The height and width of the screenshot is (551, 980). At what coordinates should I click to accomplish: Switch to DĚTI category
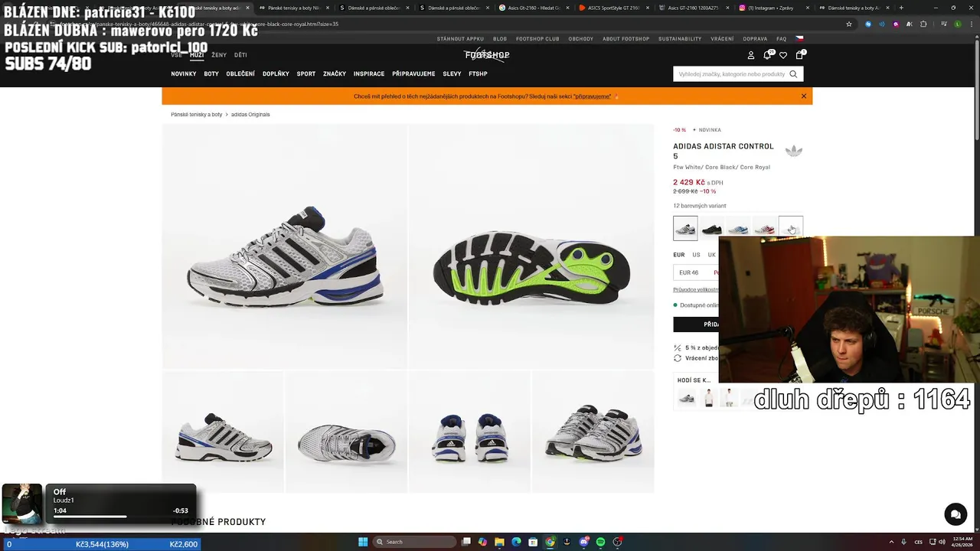tap(240, 55)
